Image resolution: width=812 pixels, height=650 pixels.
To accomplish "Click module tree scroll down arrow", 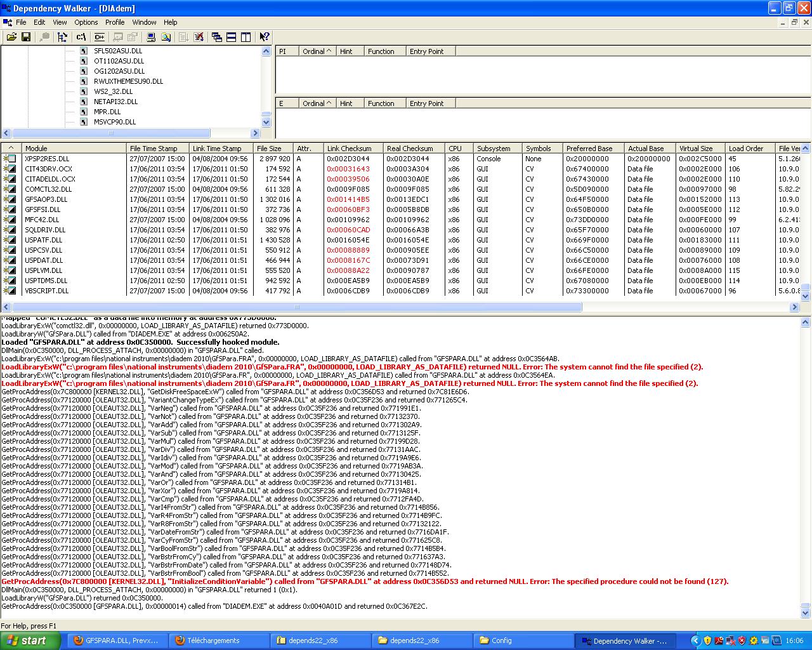I will (x=266, y=123).
